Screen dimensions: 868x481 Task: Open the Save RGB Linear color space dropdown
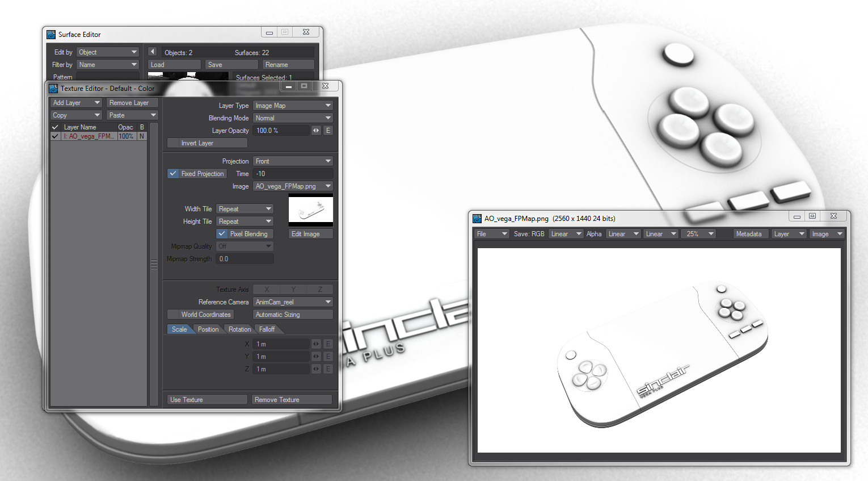click(566, 234)
